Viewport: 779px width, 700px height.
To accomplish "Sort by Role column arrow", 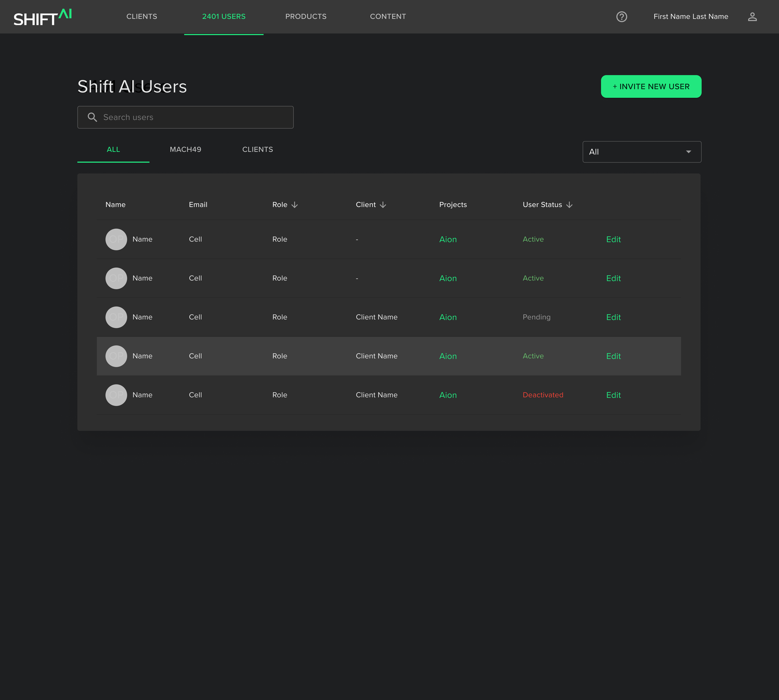I will click(x=294, y=205).
